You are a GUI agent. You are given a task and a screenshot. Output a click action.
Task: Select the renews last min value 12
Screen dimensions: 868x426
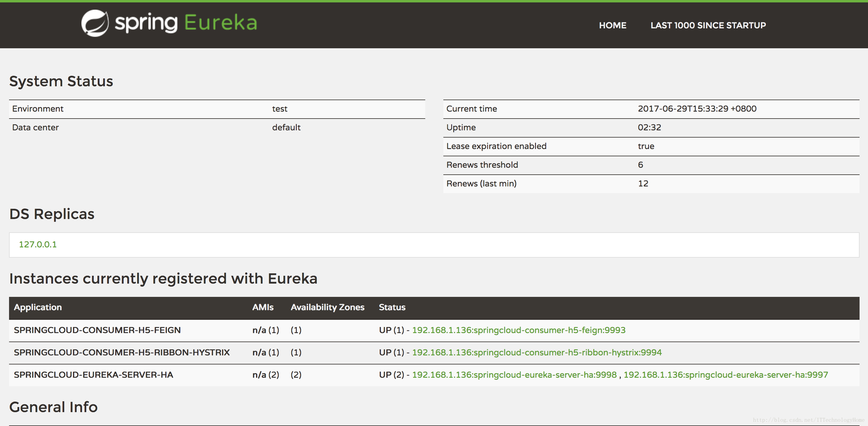(x=643, y=183)
